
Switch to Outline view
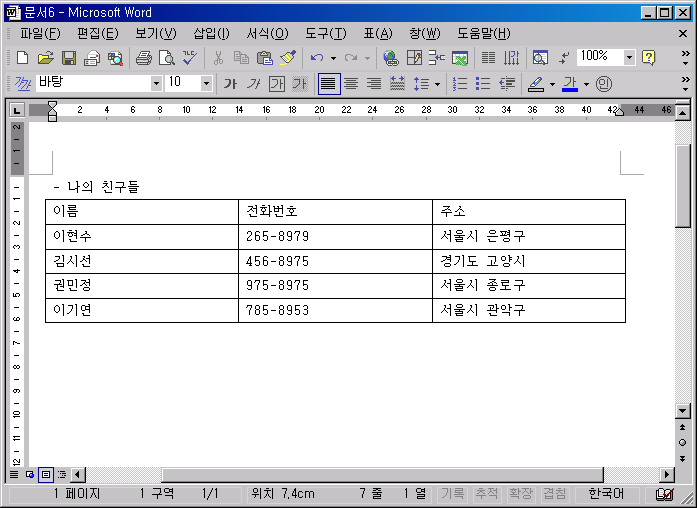[x=62, y=475]
